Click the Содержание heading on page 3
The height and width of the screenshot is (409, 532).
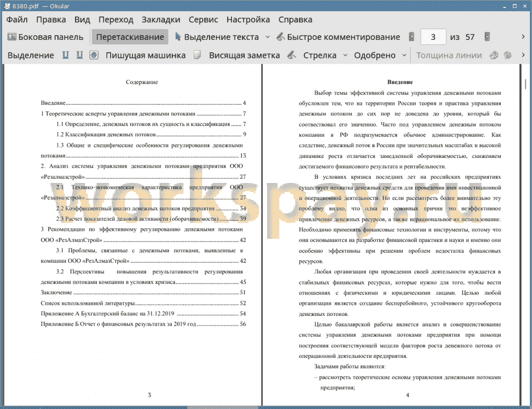[x=142, y=82]
